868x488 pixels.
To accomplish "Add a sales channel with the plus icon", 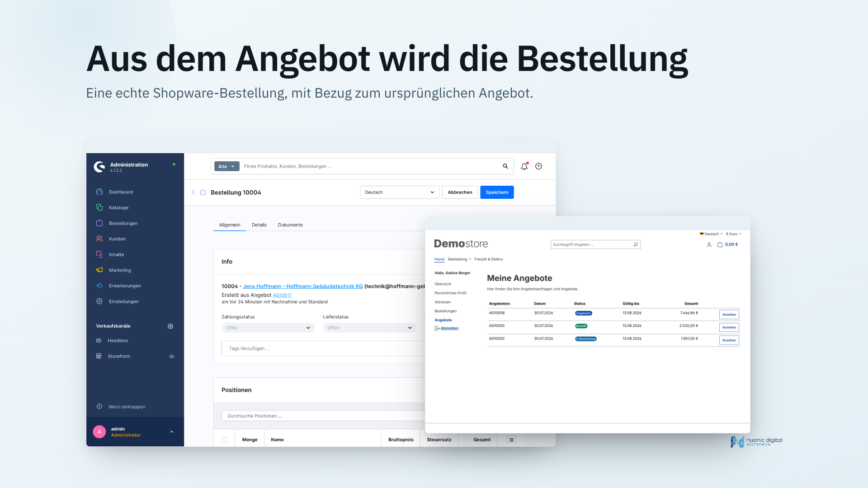I will pos(170,326).
